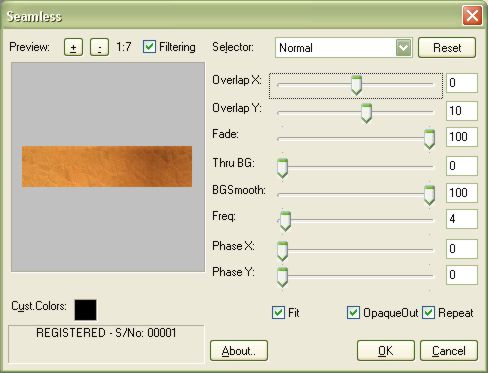This screenshot has width=488, height=373.
Task: Zoom in the preview with plus button
Action: pos(73,47)
